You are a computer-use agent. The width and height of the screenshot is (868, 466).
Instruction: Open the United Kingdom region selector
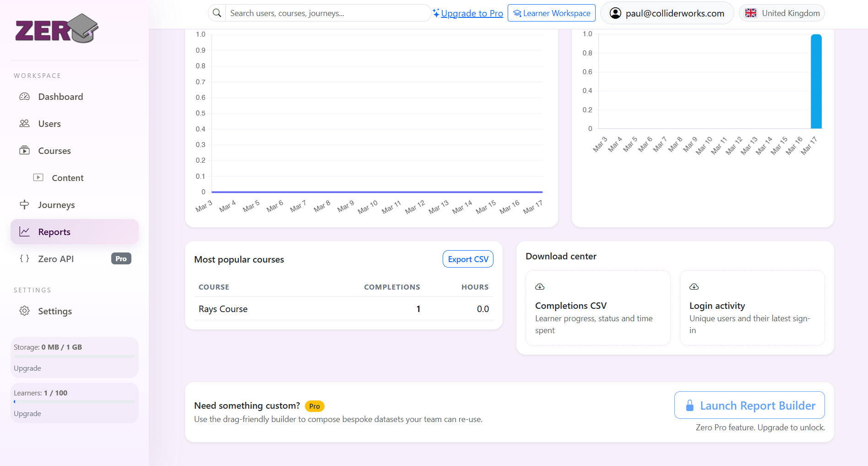781,13
